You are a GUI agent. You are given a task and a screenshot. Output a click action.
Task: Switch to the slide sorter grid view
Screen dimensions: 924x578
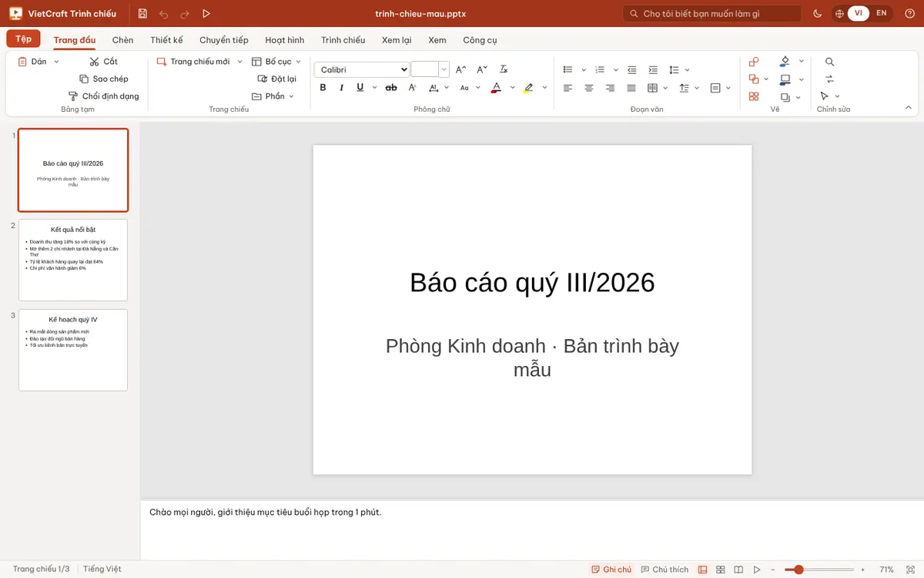(x=721, y=570)
